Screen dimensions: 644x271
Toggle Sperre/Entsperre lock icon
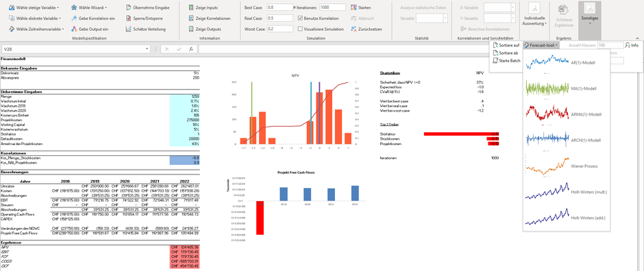(129, 18)
